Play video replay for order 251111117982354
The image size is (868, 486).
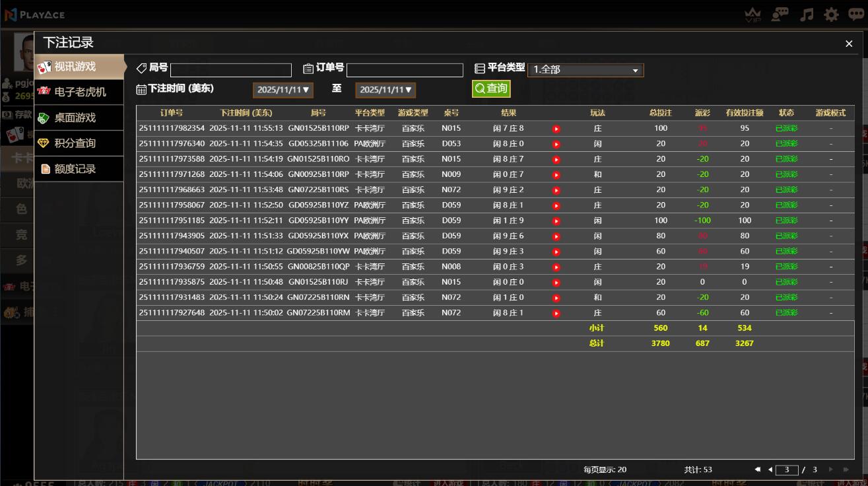tap(556, 129)
